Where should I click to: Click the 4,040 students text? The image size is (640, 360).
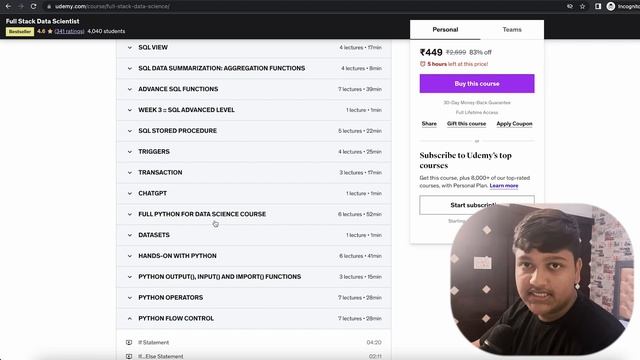pyautogui.click(x=106, y=31)
